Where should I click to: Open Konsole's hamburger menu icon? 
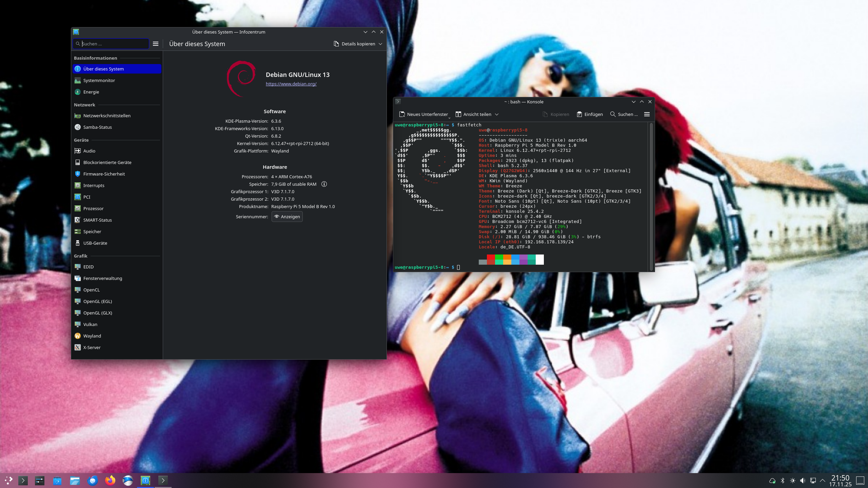coord(647,114)
